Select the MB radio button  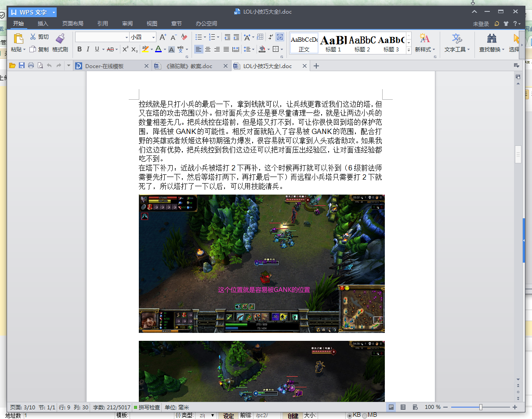tap(365, 415)
